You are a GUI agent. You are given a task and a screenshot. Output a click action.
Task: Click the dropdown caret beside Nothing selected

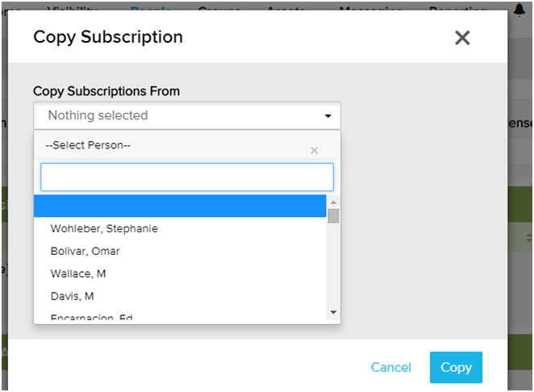pyautogui.click(x=328, y=116)
